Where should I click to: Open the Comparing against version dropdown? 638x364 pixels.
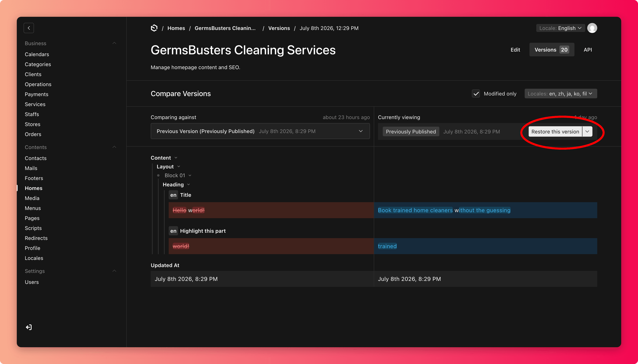click(260, 131)
